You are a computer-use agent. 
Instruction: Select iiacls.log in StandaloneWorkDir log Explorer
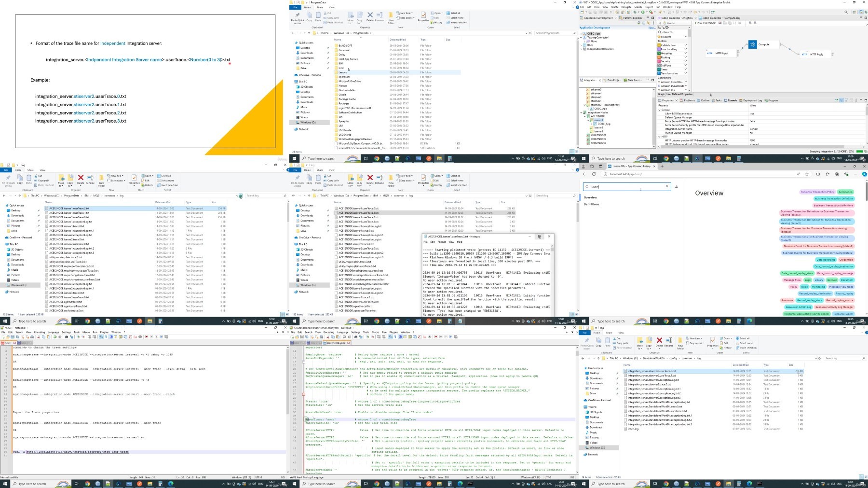633,429
